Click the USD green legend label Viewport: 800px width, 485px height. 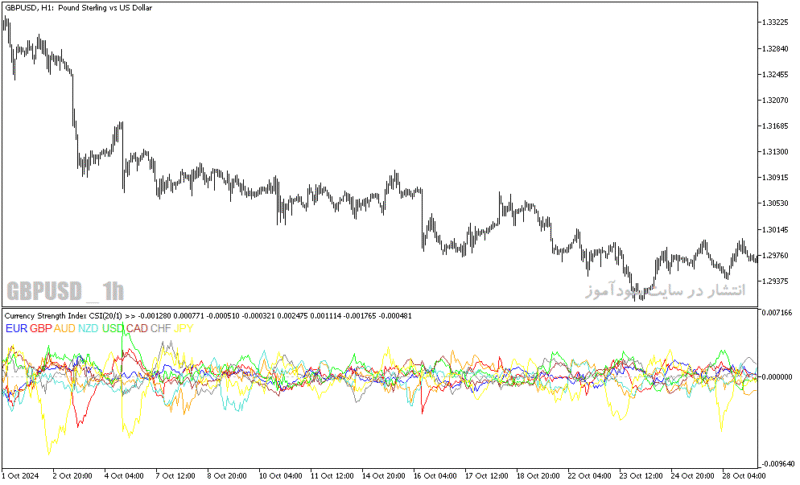click(x=113, y=328)
